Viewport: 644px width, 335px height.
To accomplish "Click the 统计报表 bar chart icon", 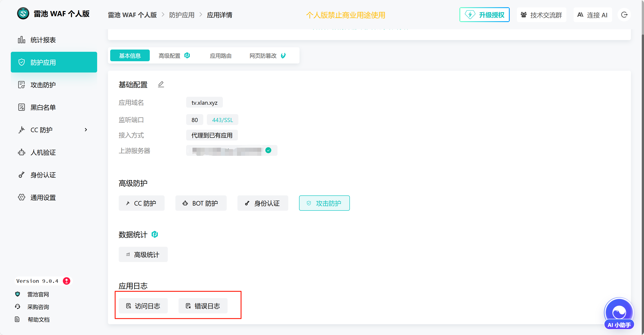I will coord(22,40).
